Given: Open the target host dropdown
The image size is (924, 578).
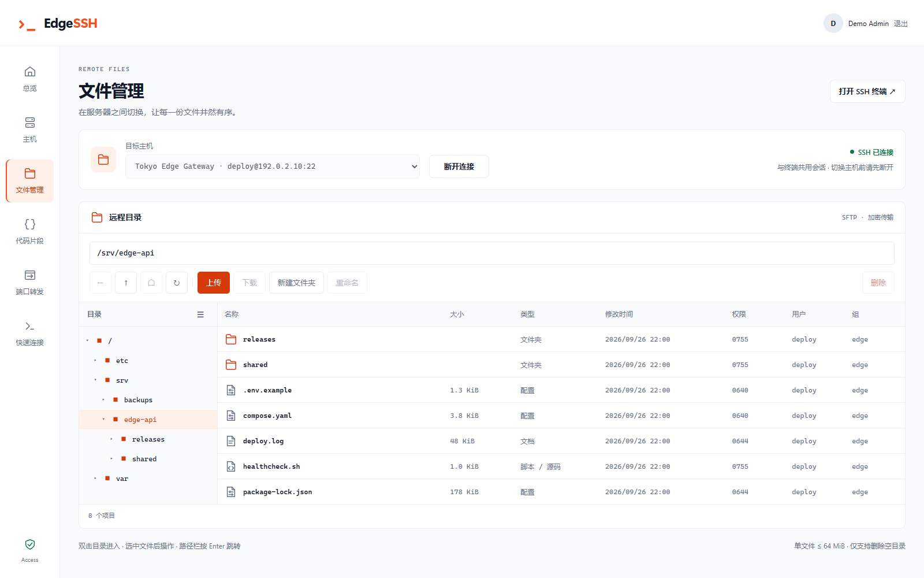Looking at the screenshot, I should point(273,166).
